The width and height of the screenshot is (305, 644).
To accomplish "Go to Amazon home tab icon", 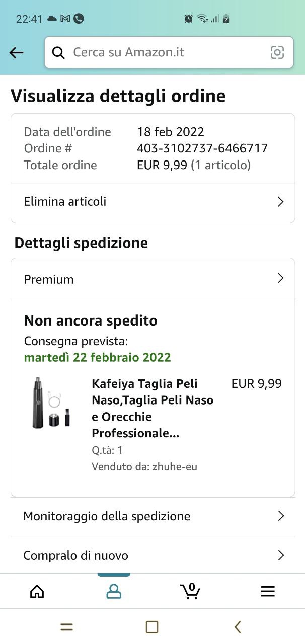I will click(37, 591).
